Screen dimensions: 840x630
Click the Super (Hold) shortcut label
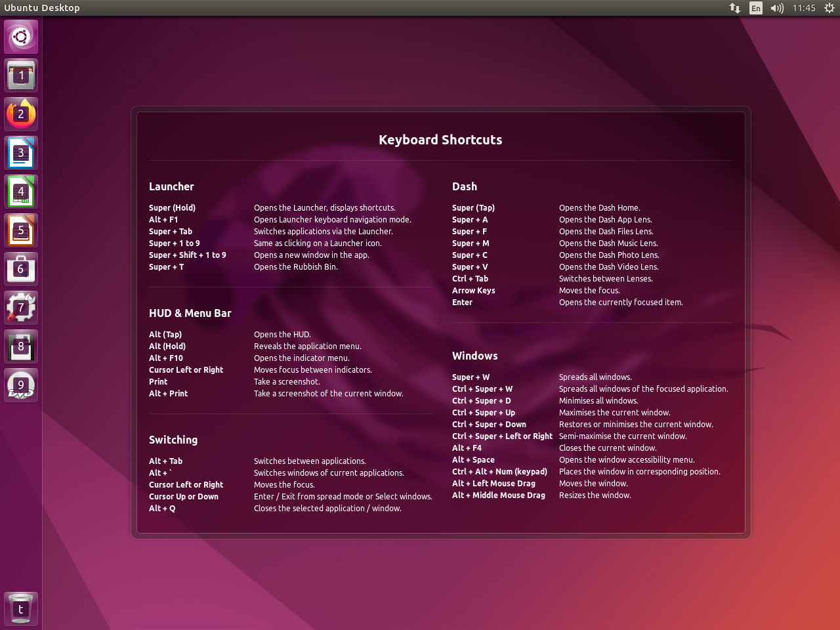172,208
